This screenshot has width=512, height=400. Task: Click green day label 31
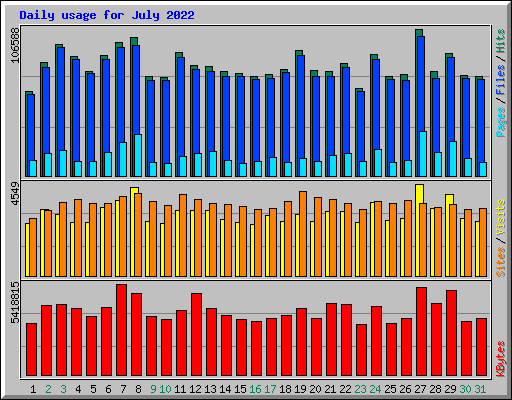[x=480, y=389]
